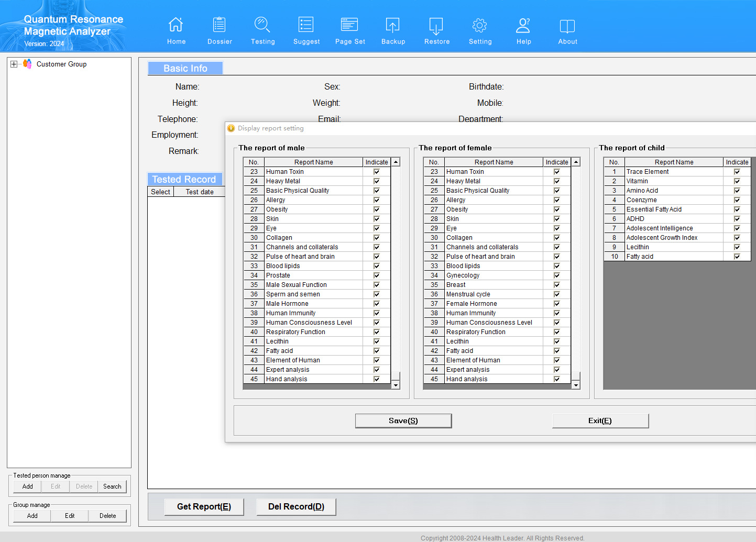Switch to the Basic Info tab
Image resolution: width=756 pixels, height=542 pixels.
coord(185,68)
